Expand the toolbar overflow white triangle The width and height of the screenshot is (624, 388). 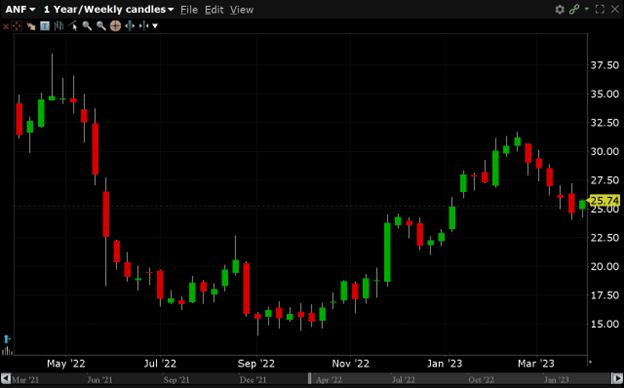pyautogui.click(x=155, y=26)
